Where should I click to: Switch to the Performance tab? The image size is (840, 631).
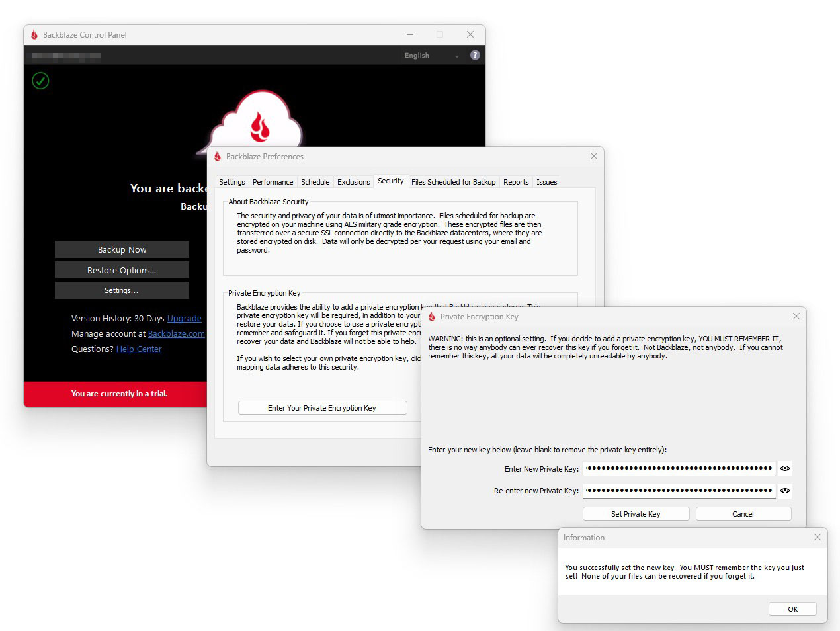(x=273, y=182)
